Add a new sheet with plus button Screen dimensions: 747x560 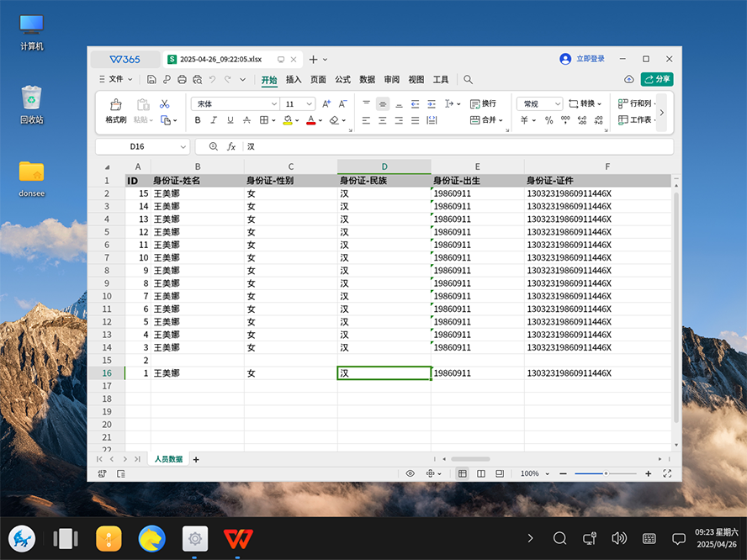tap(196, 459)
